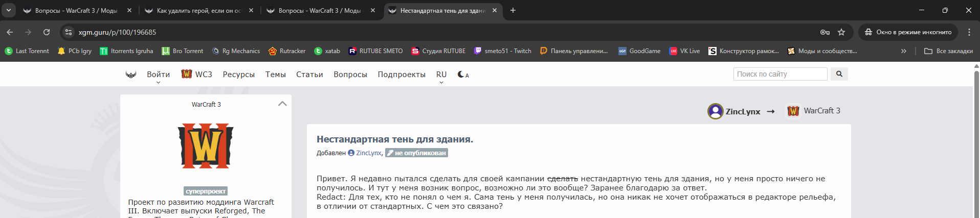The height and width of the screenshot is (218, 980).
Task: Click site search magnifier button
Action: 839,74
